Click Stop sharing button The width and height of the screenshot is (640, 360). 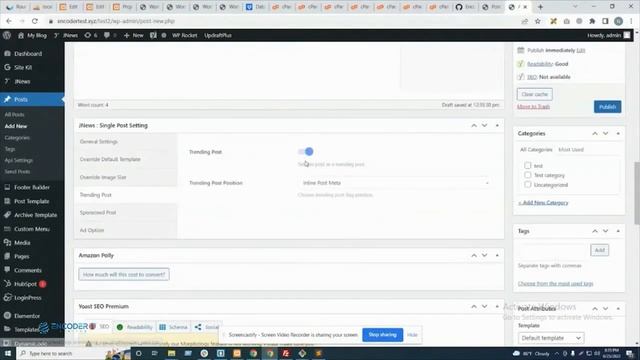coord(382,335)
